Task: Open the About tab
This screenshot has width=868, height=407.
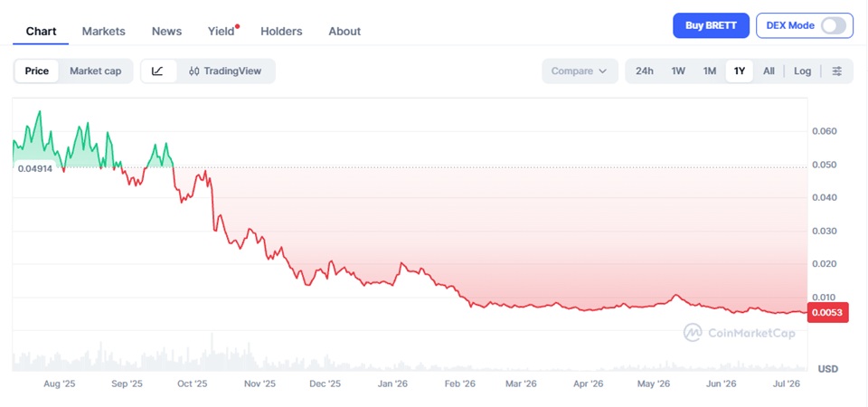Action: [x=344, y=32]
